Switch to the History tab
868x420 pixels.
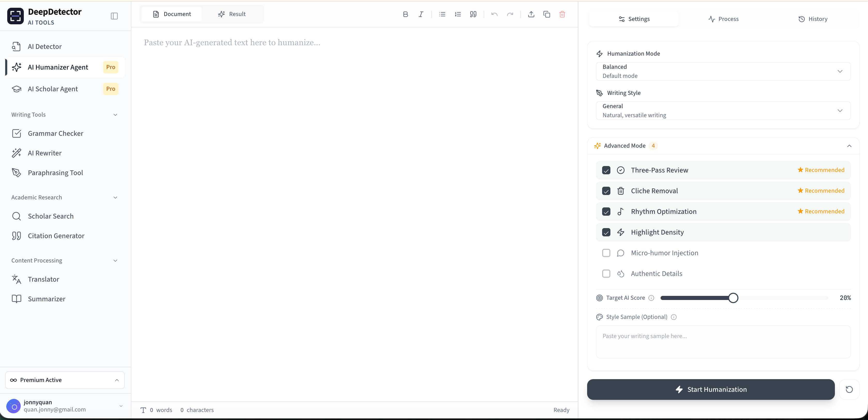click(x=813, y=19)
